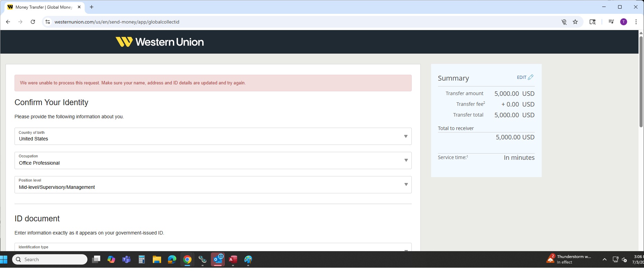
Task: Switch to Chrome in the taskbar
Action: (x=187, y=259)
